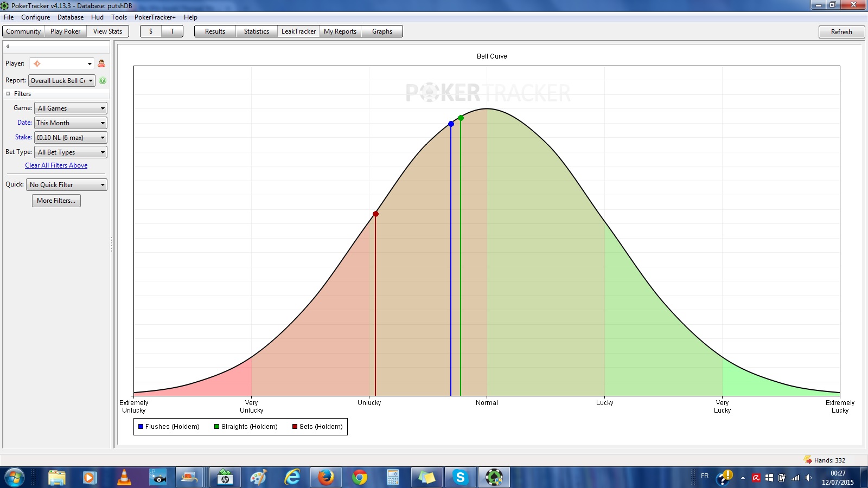
Task: Open the Tools menu
Action: pyautogui.click(x=119, y=17)
